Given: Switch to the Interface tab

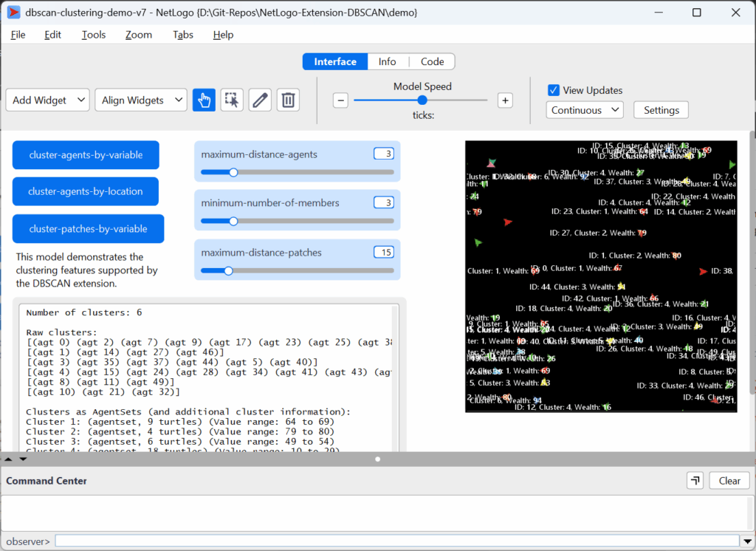Looking at the screenshot, I should click(x=335, y=62).
